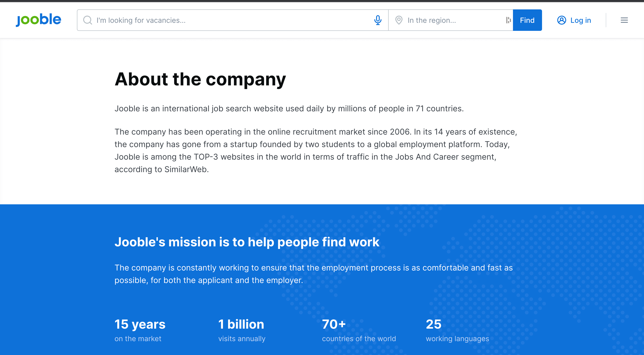
Task: Click the "70+" countries statistic
Action: [334, 324]
